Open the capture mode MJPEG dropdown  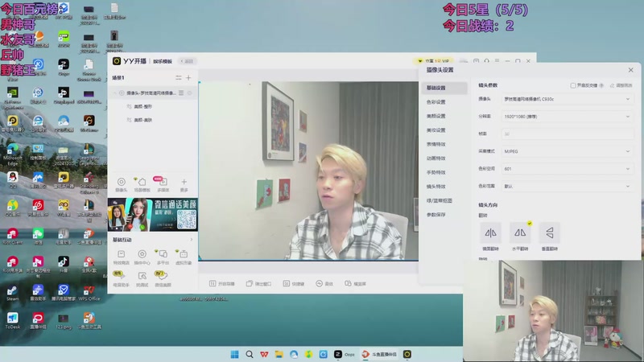(567, 151)
